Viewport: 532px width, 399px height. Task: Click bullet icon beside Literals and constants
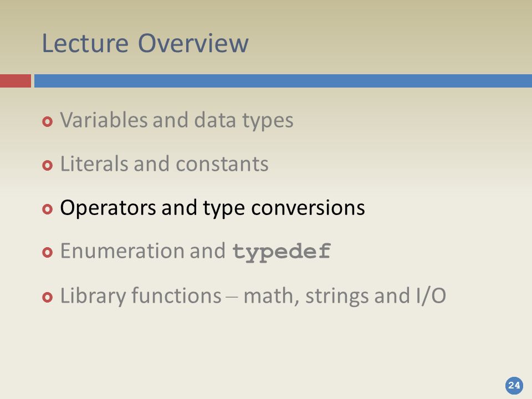point(48,165)
